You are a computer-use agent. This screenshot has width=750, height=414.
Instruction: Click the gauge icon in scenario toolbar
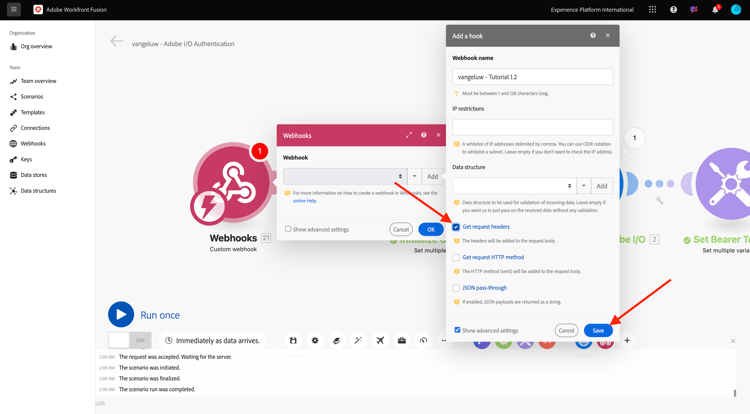point(423,340)
